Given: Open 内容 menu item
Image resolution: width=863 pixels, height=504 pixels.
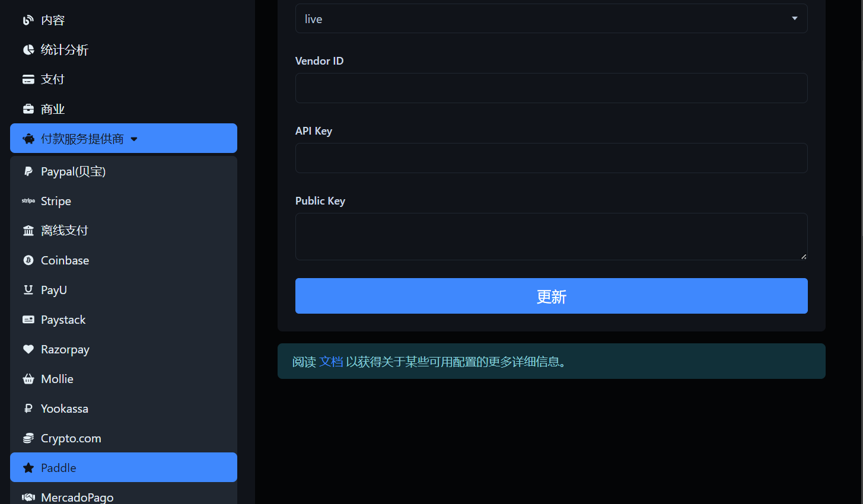Looking at the screenshot, I should pyautogui.click(x=123, y=20).
